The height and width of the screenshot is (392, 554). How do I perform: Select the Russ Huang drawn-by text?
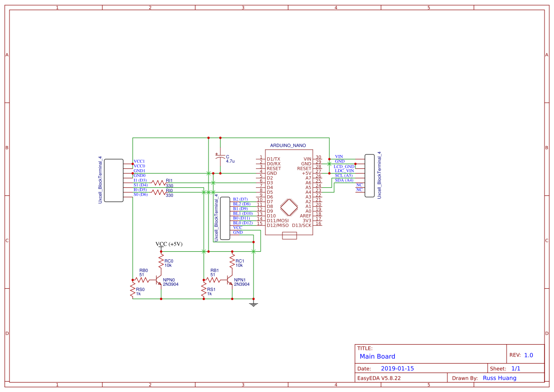point(500,378)
